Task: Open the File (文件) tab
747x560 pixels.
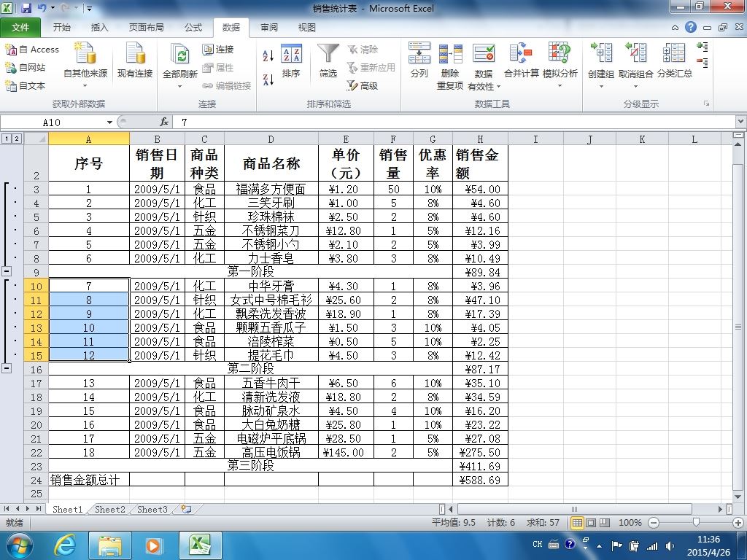Action: [x=20, y=28]
